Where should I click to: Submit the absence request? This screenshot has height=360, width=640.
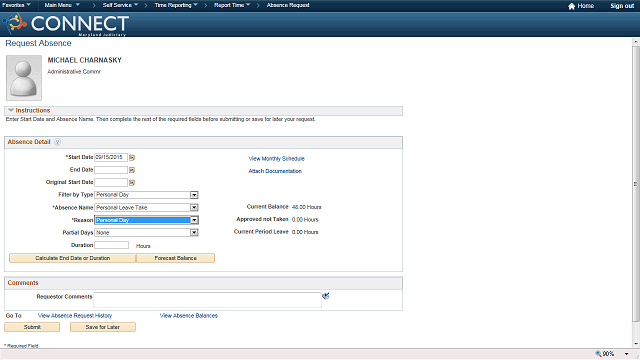32,327
